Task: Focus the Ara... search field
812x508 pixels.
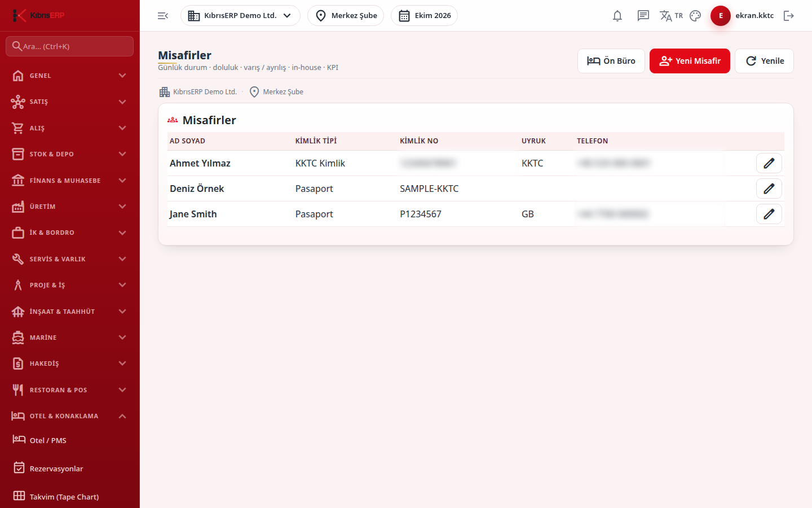Action: coord(70,46)
